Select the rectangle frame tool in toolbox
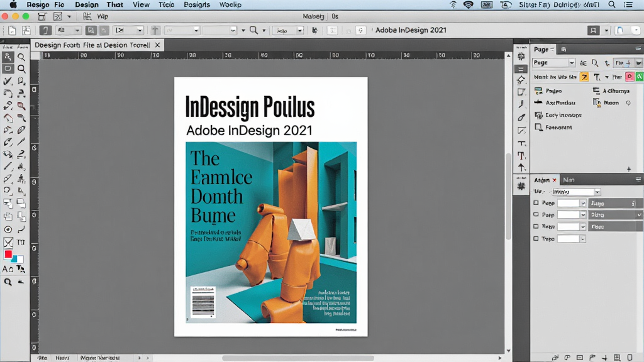The image size is (644, 362). point(8,69)
